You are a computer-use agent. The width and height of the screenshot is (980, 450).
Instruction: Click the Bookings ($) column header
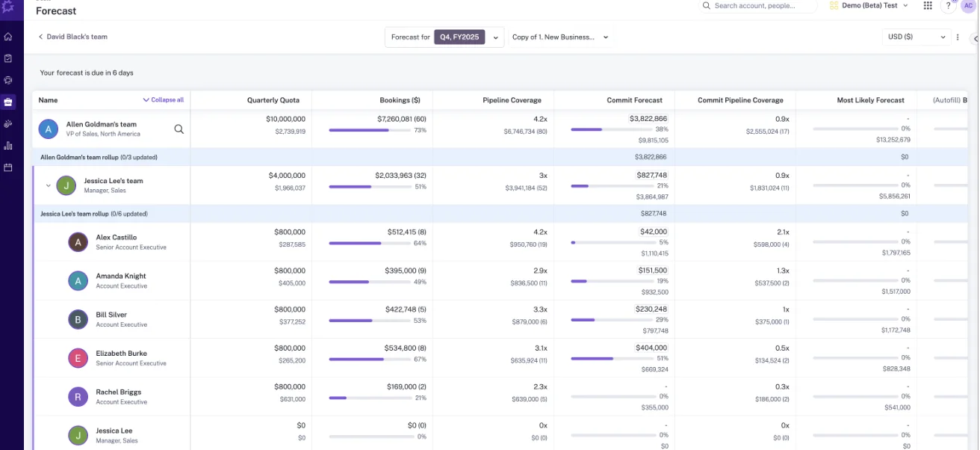(x=400, y=100)
